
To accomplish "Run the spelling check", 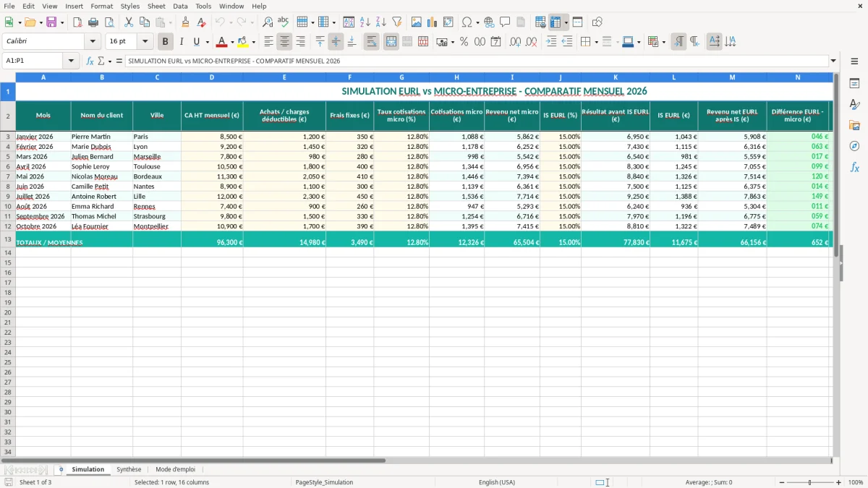I will [284, 22].
